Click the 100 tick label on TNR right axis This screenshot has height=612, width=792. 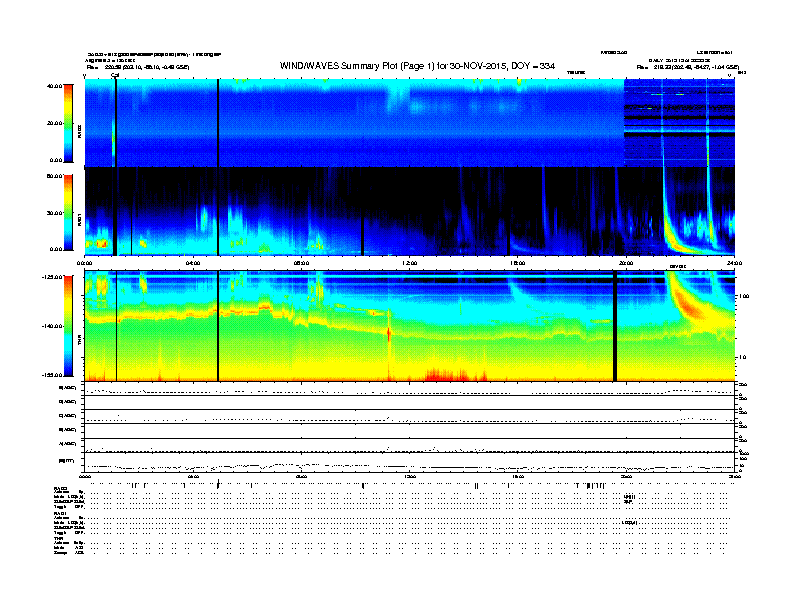tap(744, 296)
